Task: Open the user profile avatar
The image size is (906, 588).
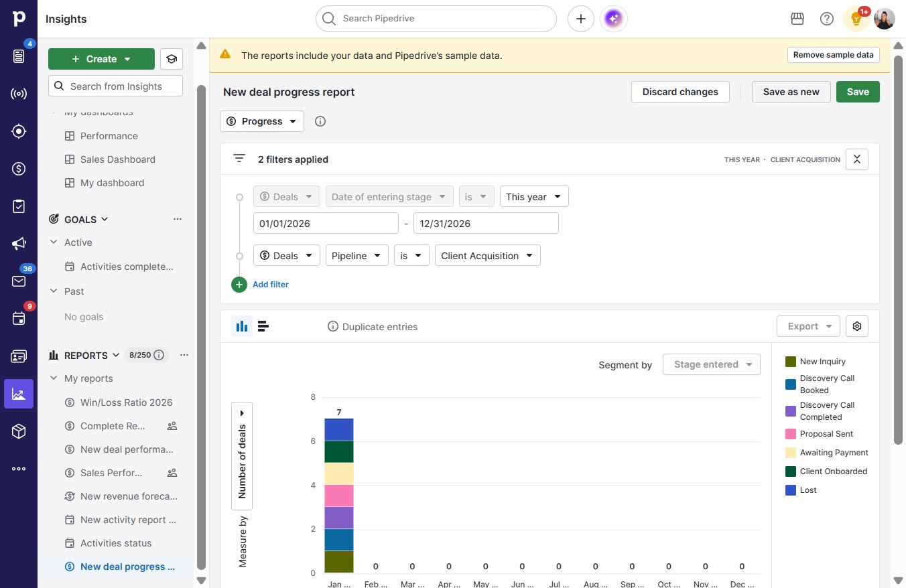Action: pyautogui.click(x=885, y=19)
